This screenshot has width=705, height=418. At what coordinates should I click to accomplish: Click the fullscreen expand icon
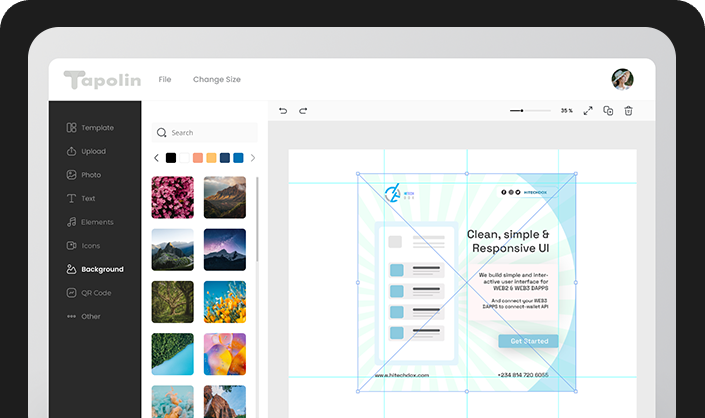point(588,110)
